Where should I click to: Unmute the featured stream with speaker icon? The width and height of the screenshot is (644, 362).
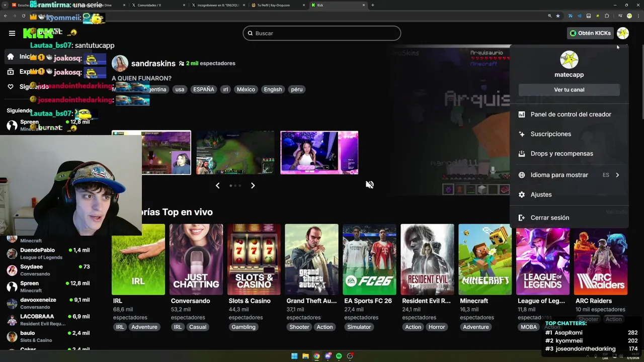click(x=370, y=185)
